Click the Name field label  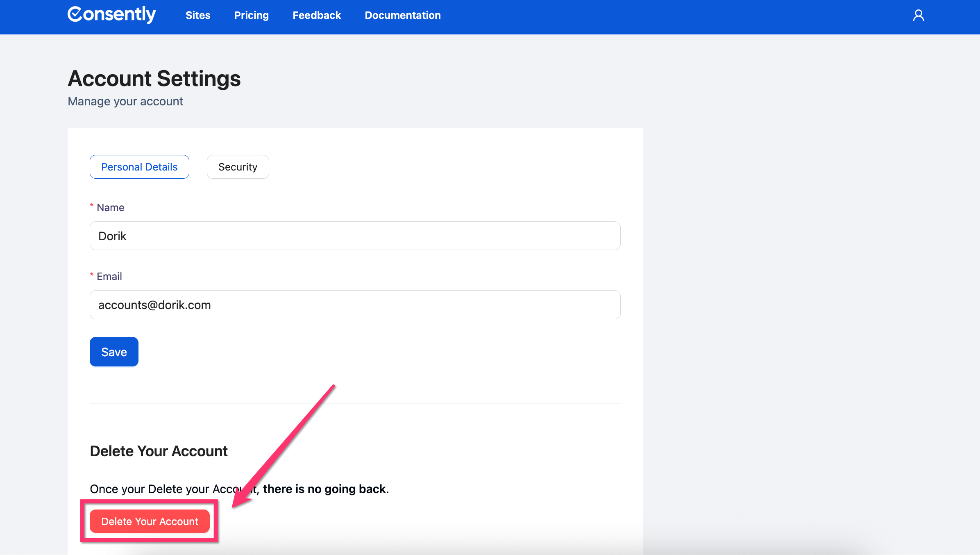point(110,207)
